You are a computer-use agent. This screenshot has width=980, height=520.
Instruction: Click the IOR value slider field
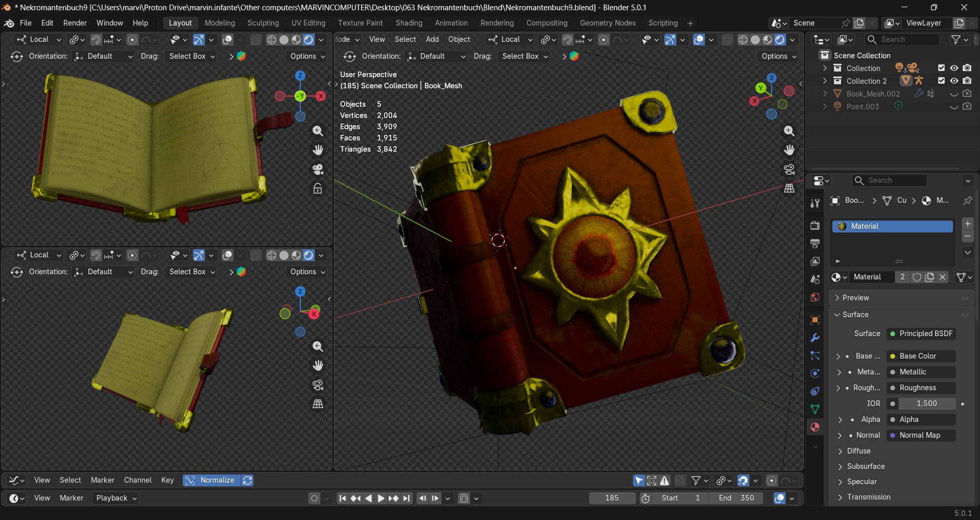click(x=926, y=404)
